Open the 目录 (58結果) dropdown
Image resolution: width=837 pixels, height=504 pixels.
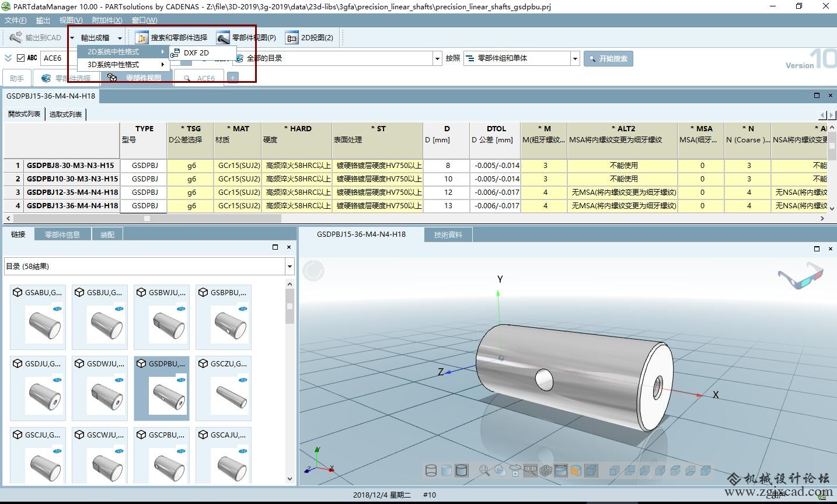click(x=290, y=267)
